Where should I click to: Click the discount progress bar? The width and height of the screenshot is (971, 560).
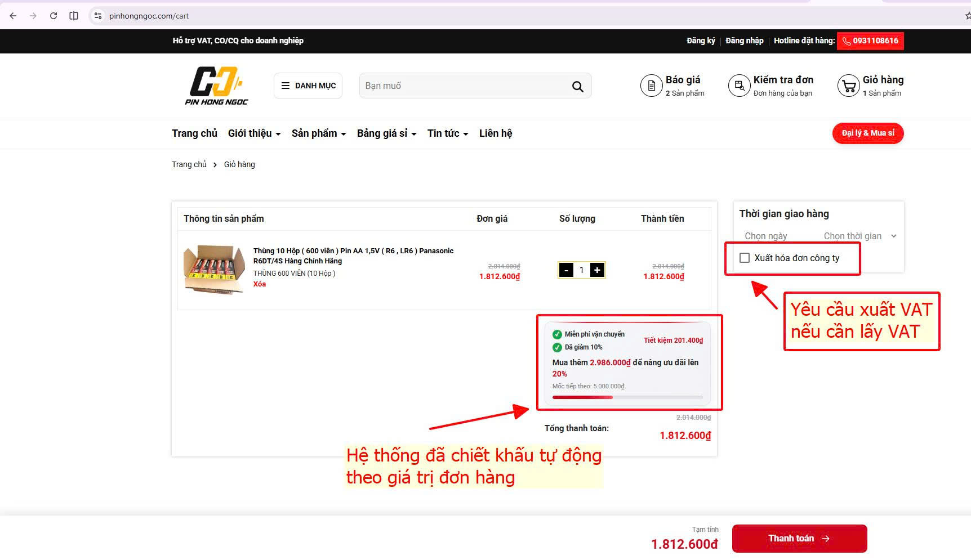(x=627, y=397)
